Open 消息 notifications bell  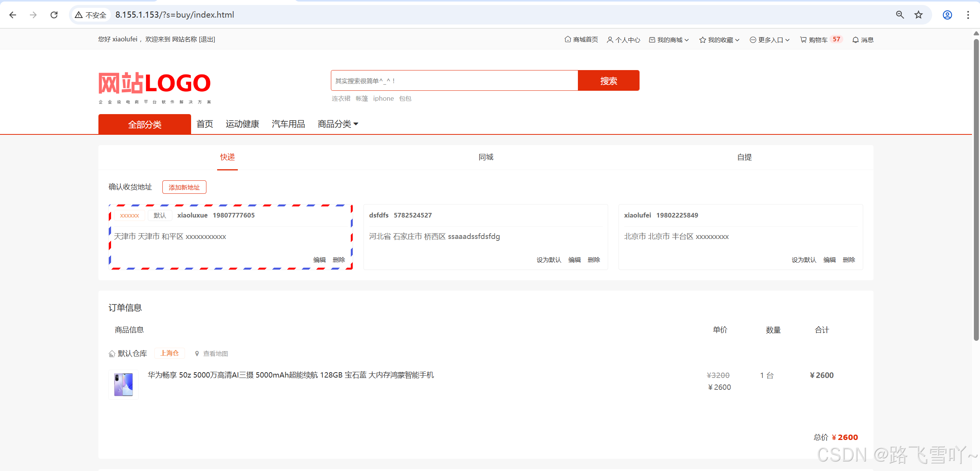863,40
